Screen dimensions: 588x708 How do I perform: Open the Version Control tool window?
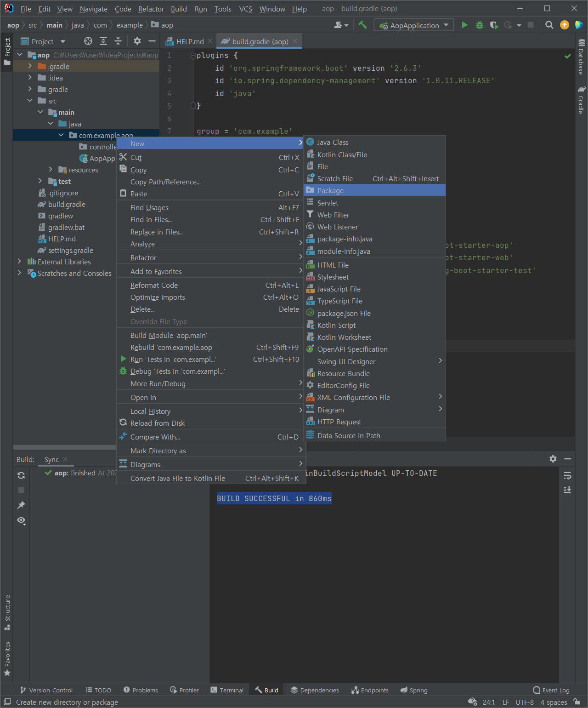(46, 690)
